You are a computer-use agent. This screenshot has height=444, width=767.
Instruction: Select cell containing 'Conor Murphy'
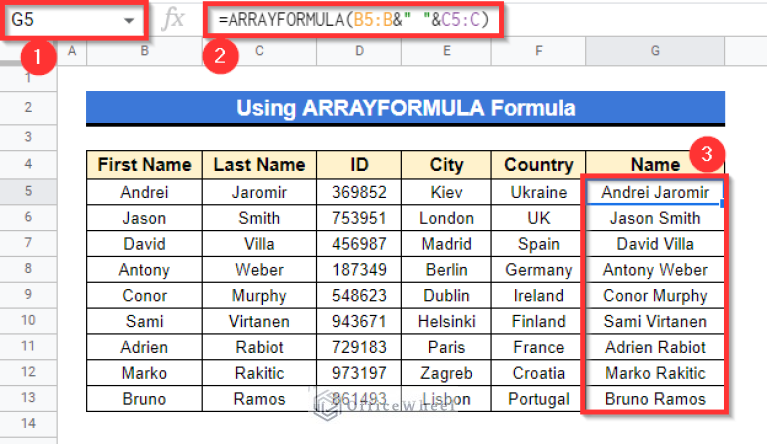[x=655, y=296]
